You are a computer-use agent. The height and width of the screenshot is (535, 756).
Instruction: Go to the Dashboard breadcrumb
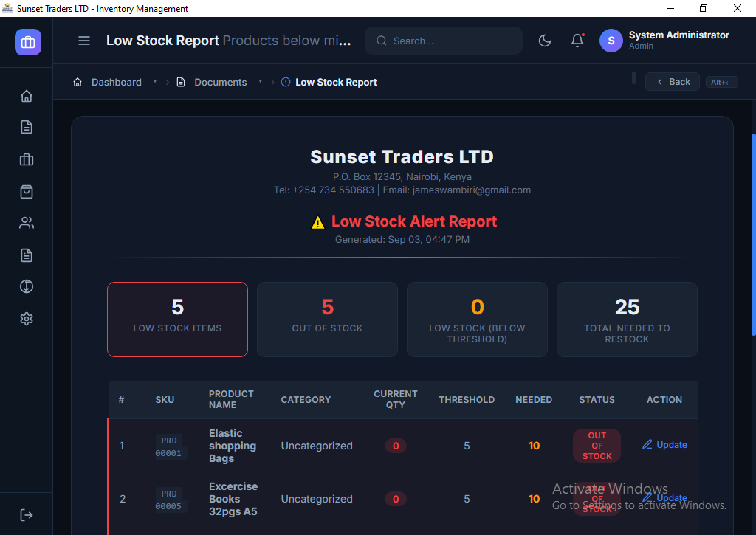(x=116, y=82)
